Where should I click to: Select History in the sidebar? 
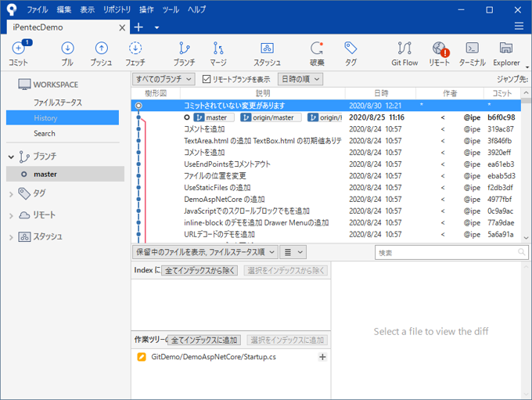(63, 118)
